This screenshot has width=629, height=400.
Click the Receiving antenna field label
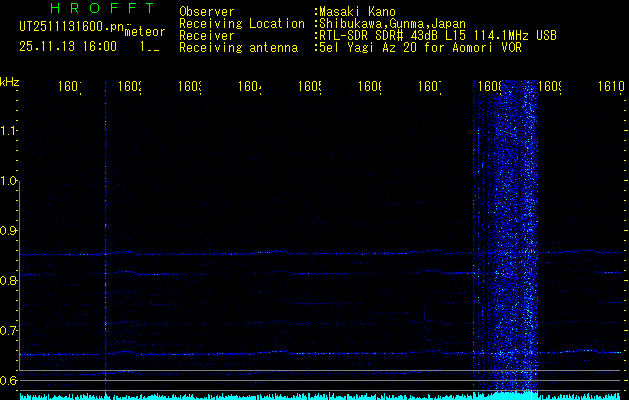tap(237, 47)
